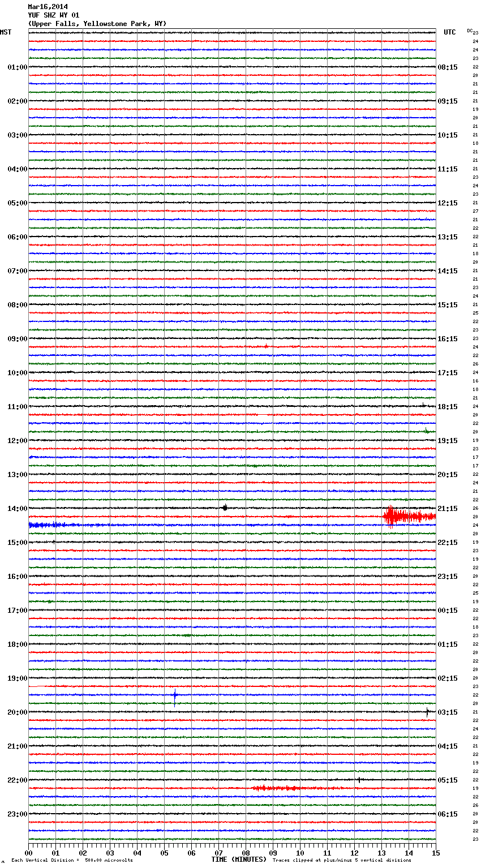Click the '08:15' UTC time label
The height and width of the screenshot is (868, 481).
pos(448,67)
